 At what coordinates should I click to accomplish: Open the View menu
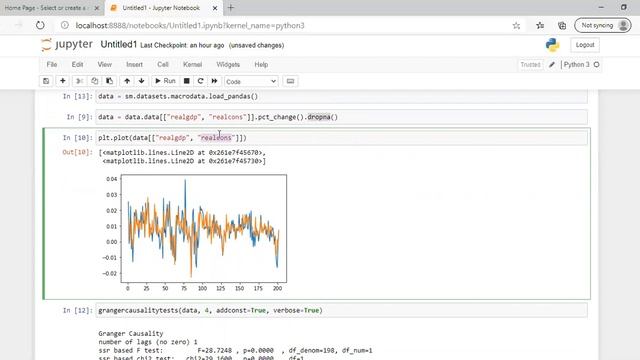click(104, 64)
